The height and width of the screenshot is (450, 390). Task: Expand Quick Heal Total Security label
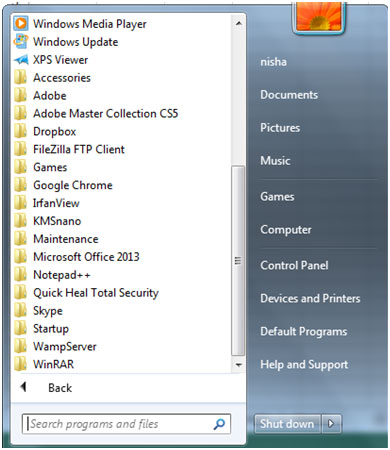point(96,293)
